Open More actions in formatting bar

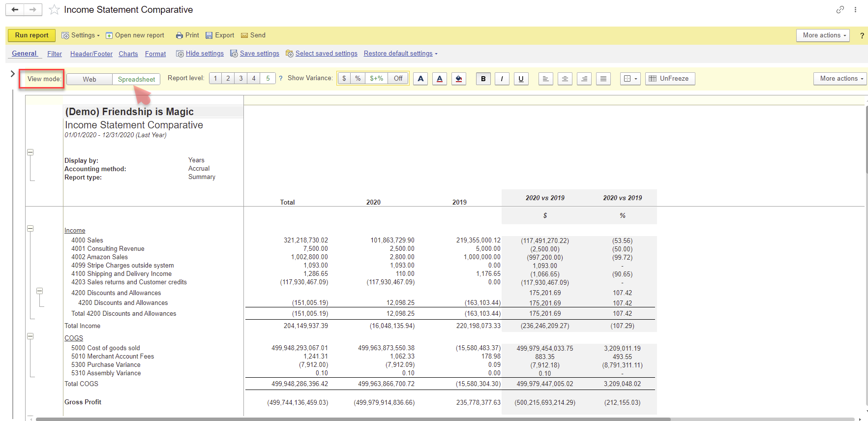[840, 79]
